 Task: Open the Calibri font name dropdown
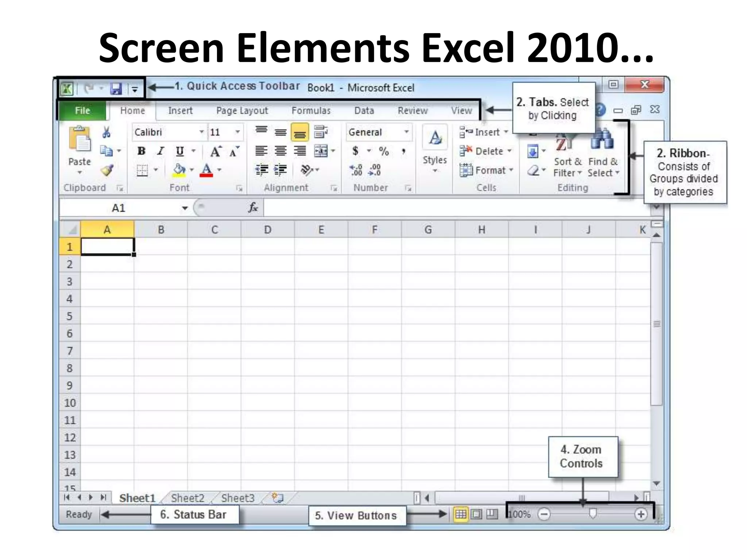[201, 132]
